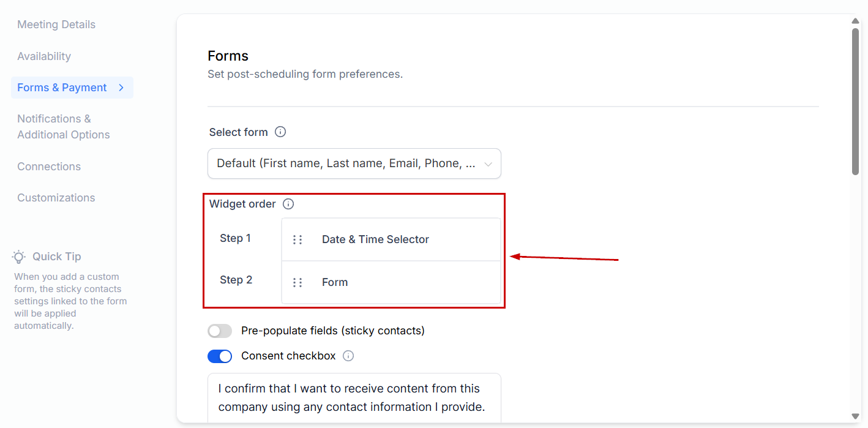Click the info icon next to Widget order
Viewport: 868px width, 428px height.
pyautogui.click(x=288, y=204)
